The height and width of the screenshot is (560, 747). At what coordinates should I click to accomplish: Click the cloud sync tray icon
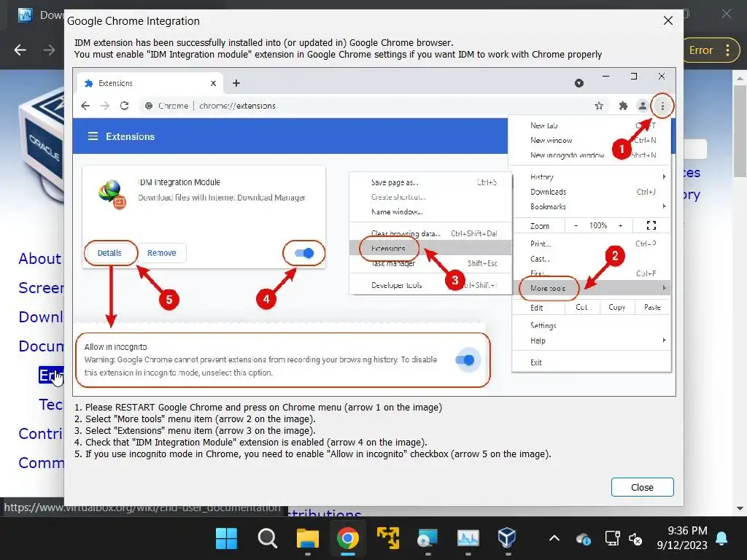coord(584,539)
